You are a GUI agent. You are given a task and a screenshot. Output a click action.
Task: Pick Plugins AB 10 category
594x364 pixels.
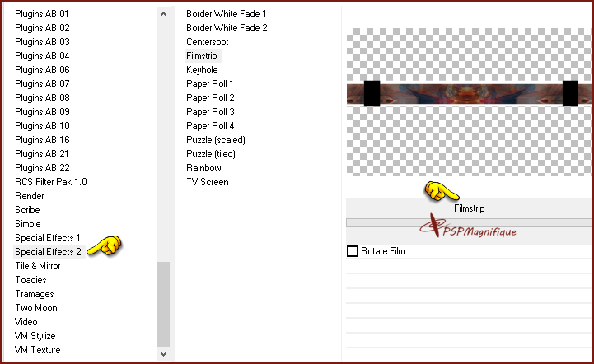(42, 126)
